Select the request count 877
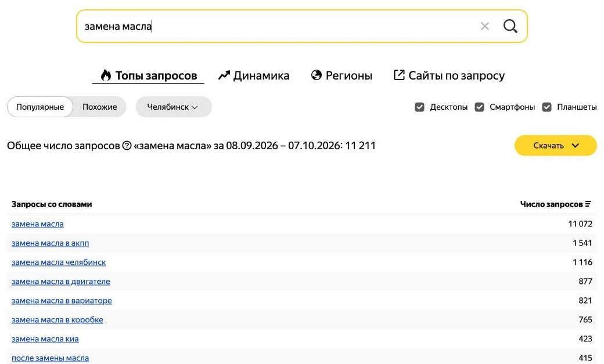This screenshot has height=364, width=604. click(585, 282)
